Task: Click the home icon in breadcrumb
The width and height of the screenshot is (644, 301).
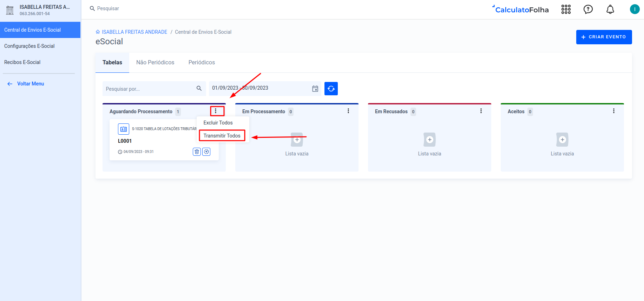Action: (98, 32)
